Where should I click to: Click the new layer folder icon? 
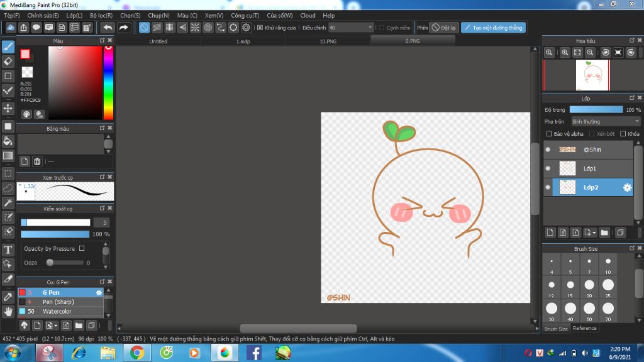coord(604,233)
